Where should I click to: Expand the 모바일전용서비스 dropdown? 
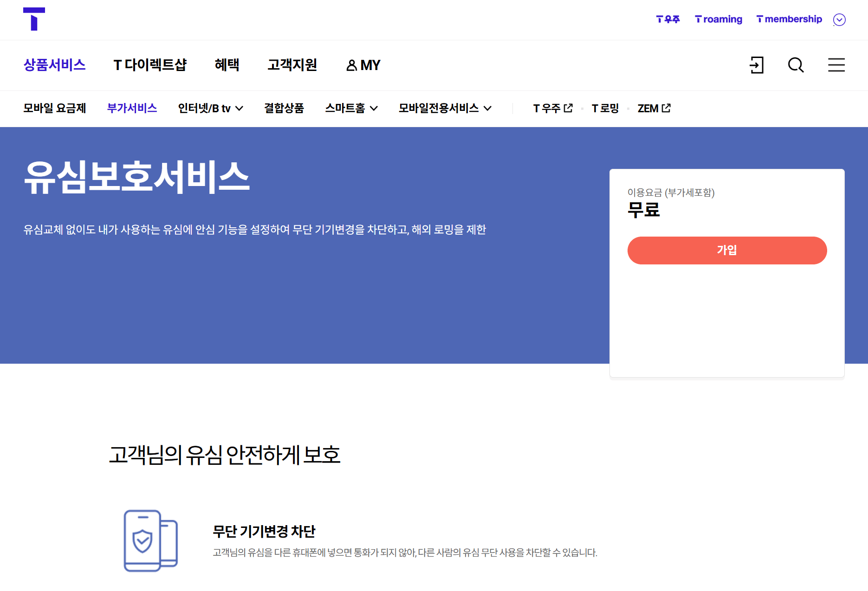pos(488,108)
